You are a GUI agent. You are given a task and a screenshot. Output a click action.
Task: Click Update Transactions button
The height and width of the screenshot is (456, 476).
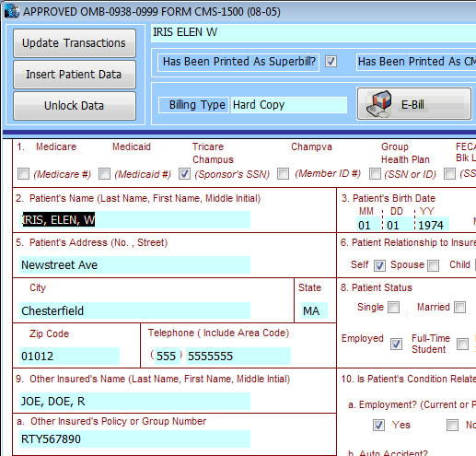coord(75,43)
